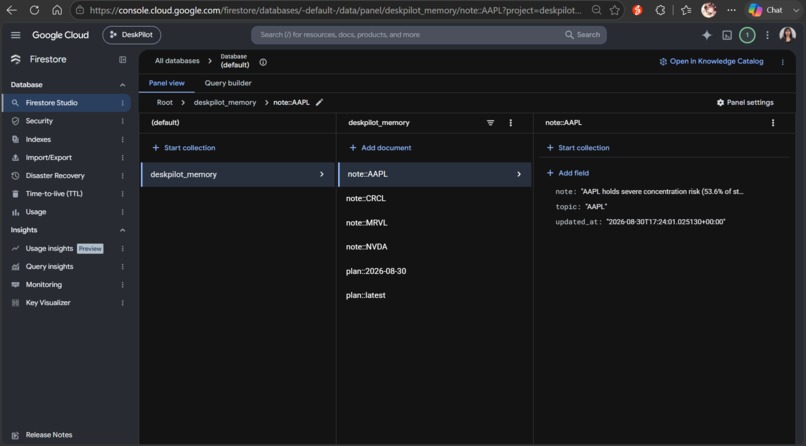Open the browser three-dot settings menu
This screenshot has width=806, height=446.
coord(731,10)
